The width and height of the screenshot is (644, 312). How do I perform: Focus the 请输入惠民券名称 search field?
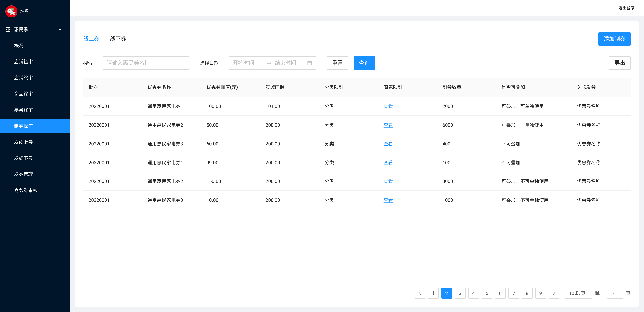146,63
